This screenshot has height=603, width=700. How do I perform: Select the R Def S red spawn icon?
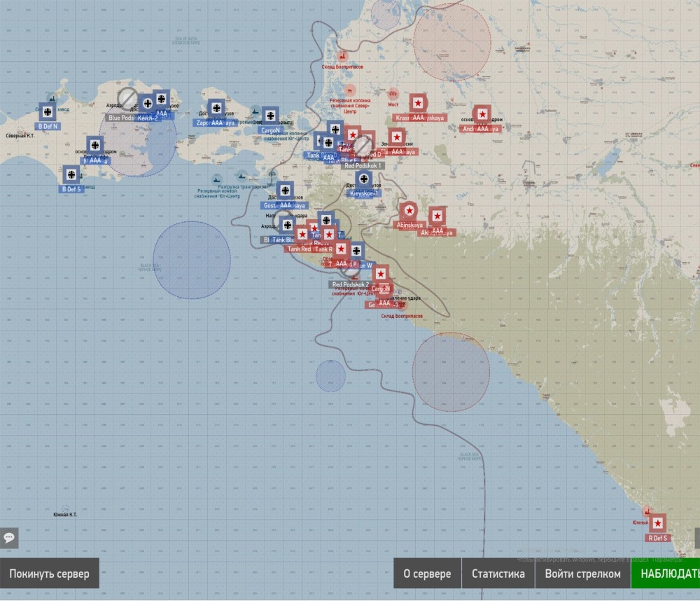[x=657, y=523]
